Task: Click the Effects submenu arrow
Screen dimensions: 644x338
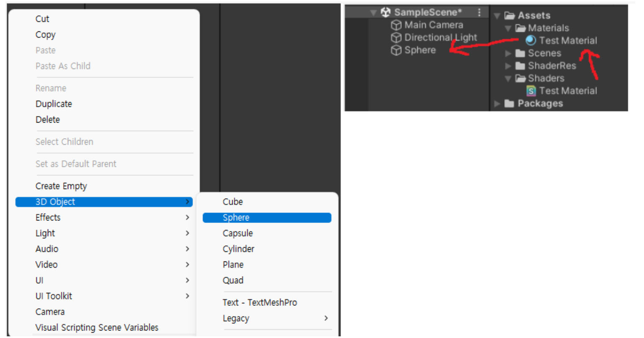Action: 187,218
